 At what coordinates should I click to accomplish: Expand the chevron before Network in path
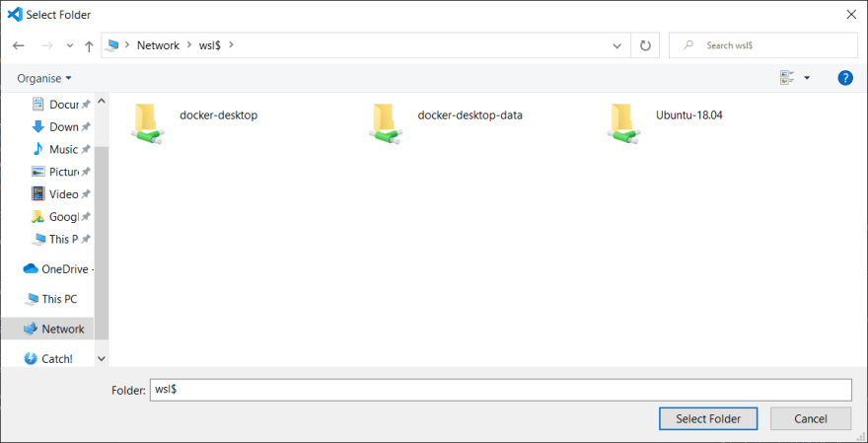[x=127, y=45]
